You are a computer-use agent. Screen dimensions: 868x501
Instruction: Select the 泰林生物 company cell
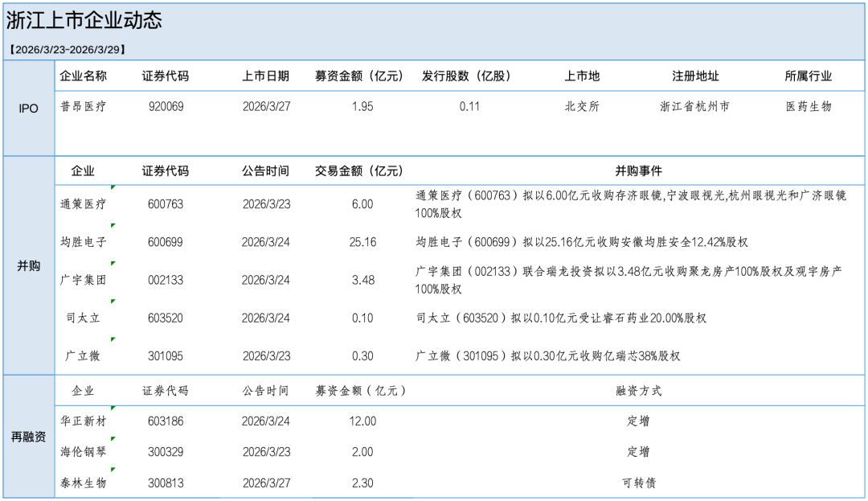click(83, 483)
